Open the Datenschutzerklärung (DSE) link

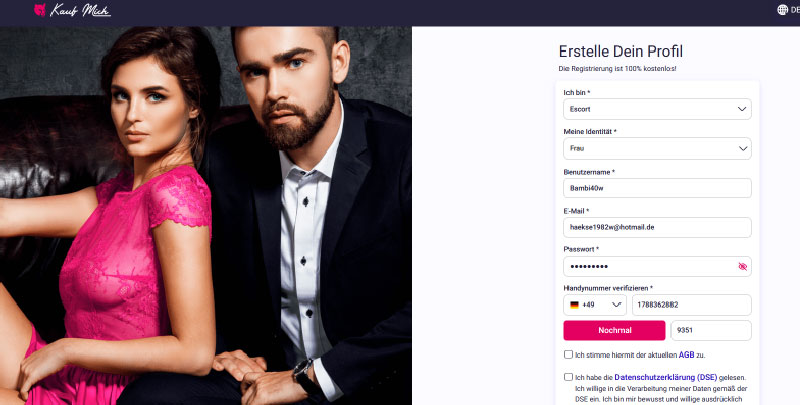point(666,377)
